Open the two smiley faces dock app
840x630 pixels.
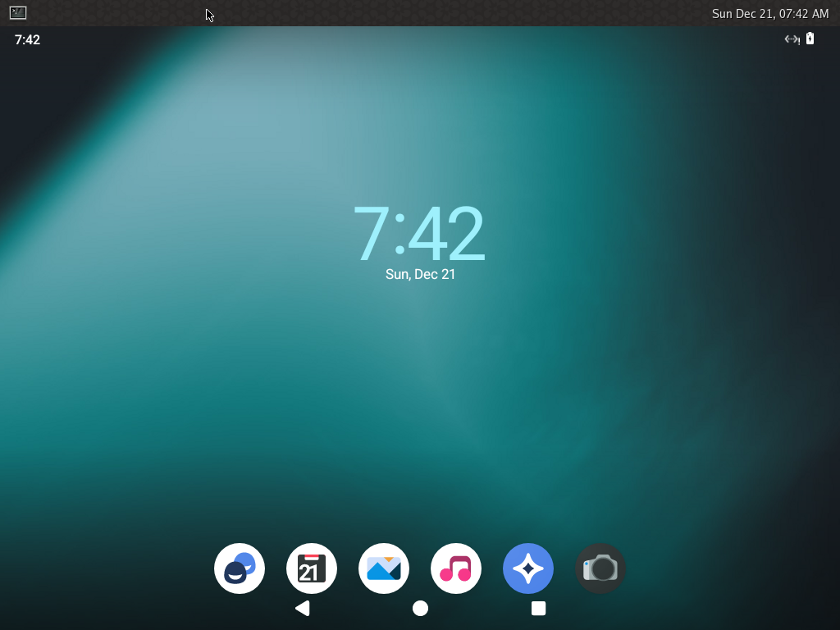tap(240, 568)
